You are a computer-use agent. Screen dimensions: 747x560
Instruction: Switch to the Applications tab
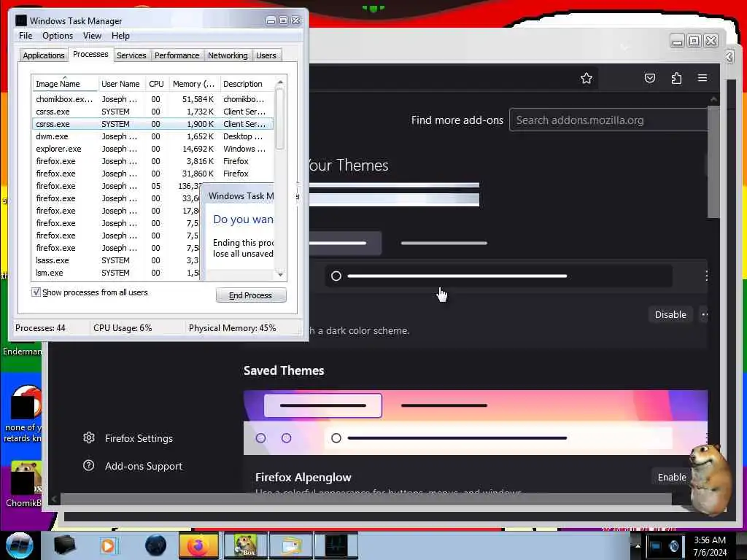coord(43,55)
